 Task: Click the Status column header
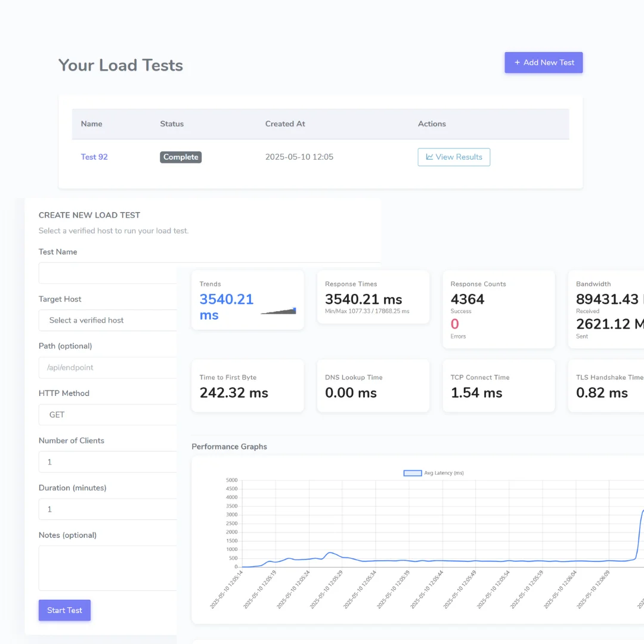pos(172,123)
